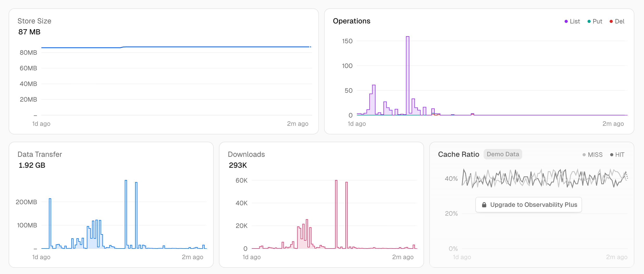Open the Demo Data badge on Cache Ratio

503,154
